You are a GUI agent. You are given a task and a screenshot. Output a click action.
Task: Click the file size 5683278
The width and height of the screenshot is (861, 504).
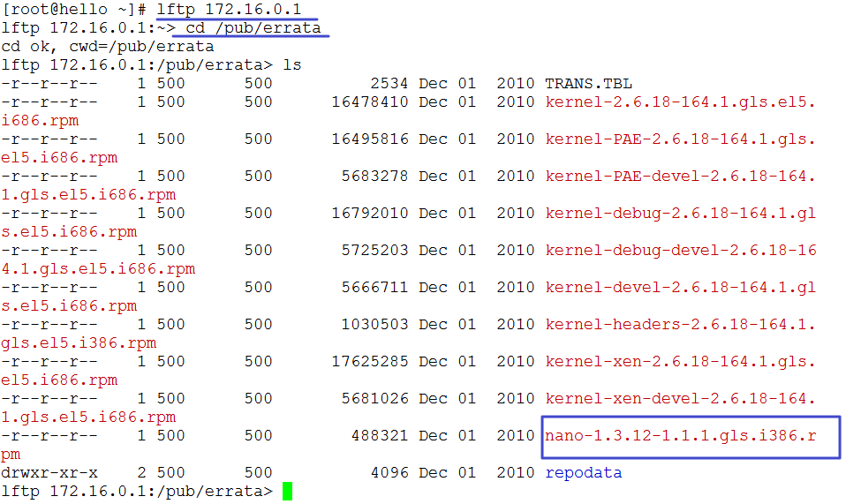click(x=374, y=177)
